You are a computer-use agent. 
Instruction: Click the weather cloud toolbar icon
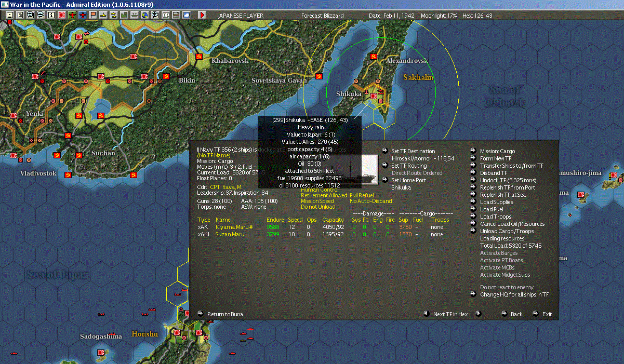187,16
